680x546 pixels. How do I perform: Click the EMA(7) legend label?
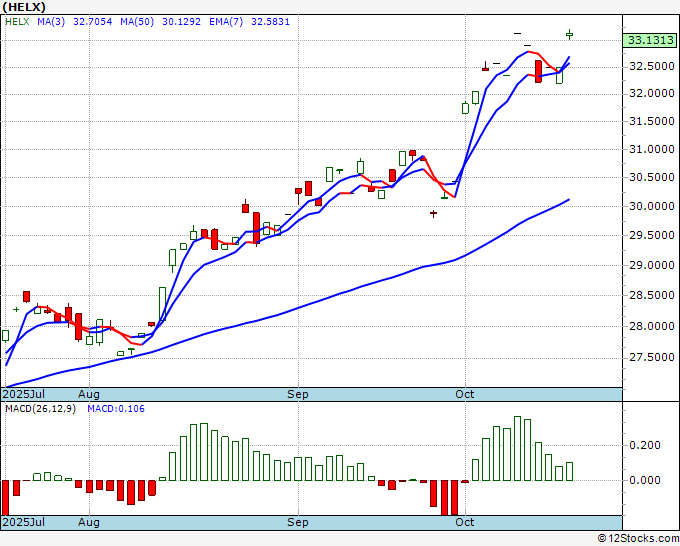coord(226,22)
